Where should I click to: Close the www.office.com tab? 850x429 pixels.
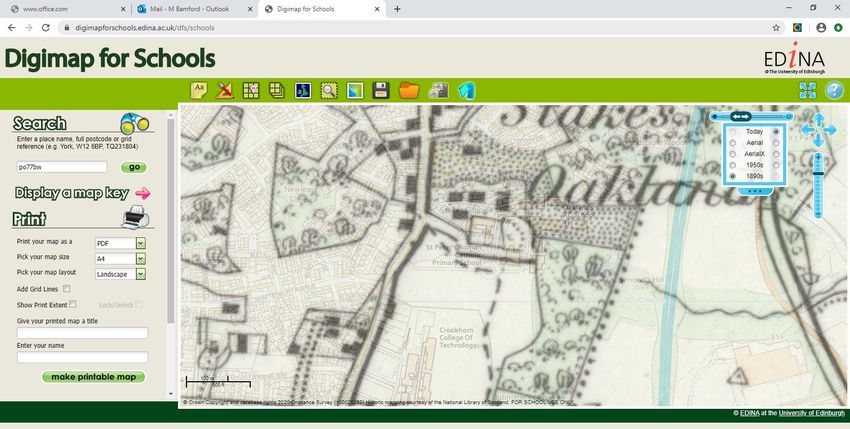[123, 9]
